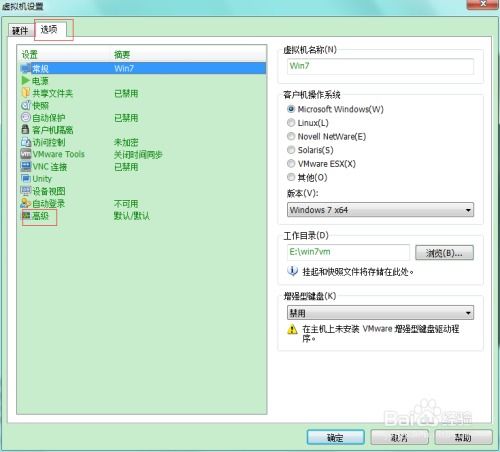Open the 增强型键盘 禁用 dropdown
This screenshot has width=500, height=452.
pyautogui.click(x=380, y=313)
